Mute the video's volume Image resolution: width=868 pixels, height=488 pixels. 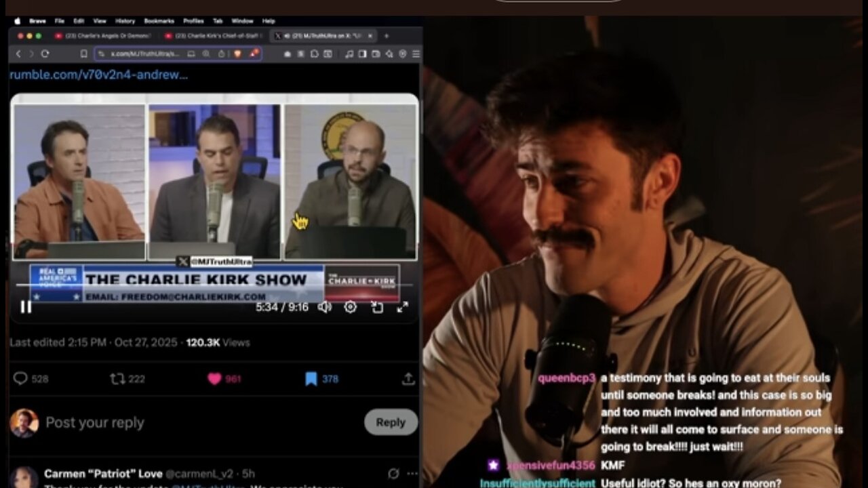[325, 307]
